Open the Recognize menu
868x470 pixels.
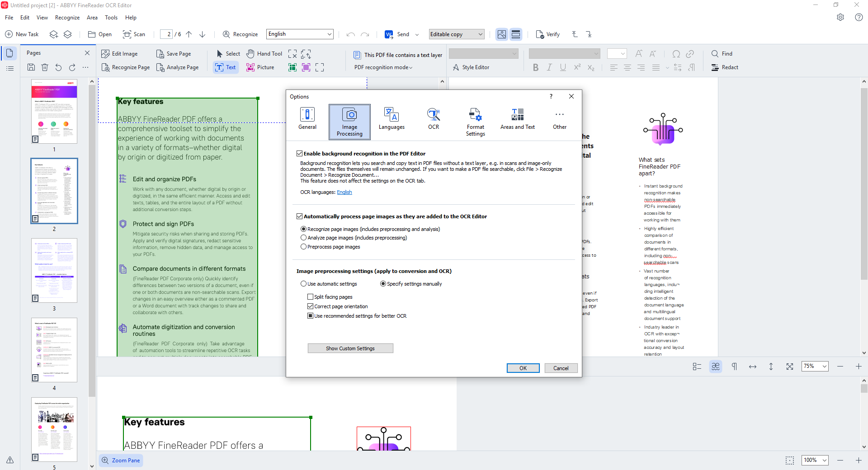(x=67, y=18)
